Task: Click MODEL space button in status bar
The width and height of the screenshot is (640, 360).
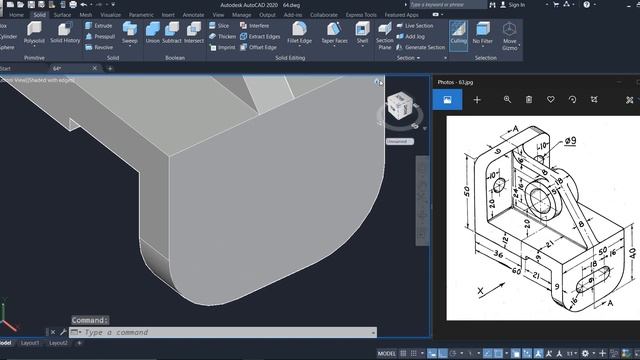Action: (x=387, y=353)
